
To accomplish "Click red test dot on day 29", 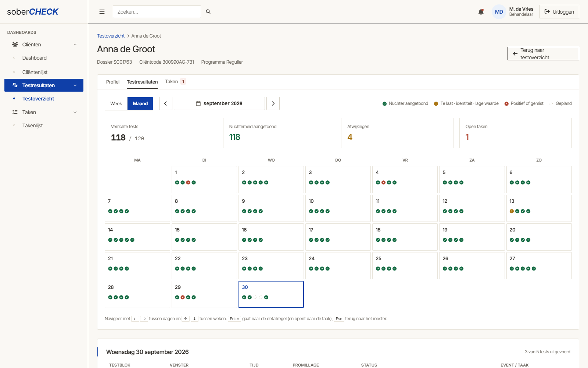I will click(183, 297).
